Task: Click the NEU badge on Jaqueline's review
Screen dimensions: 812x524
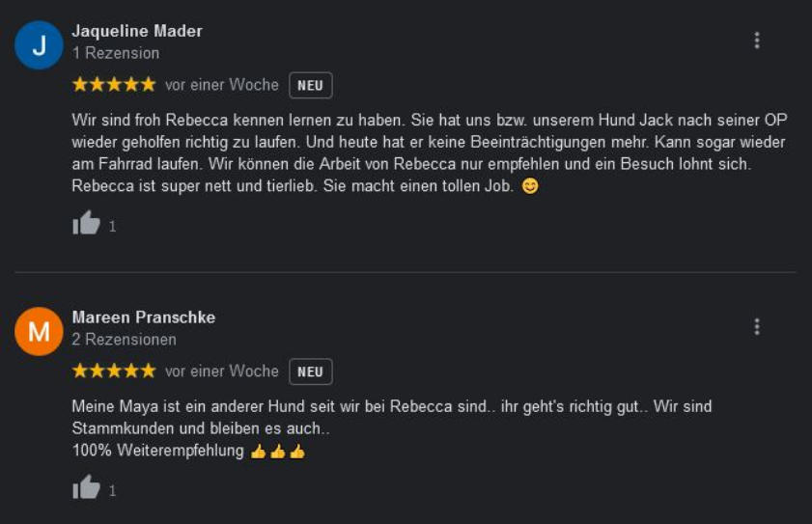Action: pos(310,85)
